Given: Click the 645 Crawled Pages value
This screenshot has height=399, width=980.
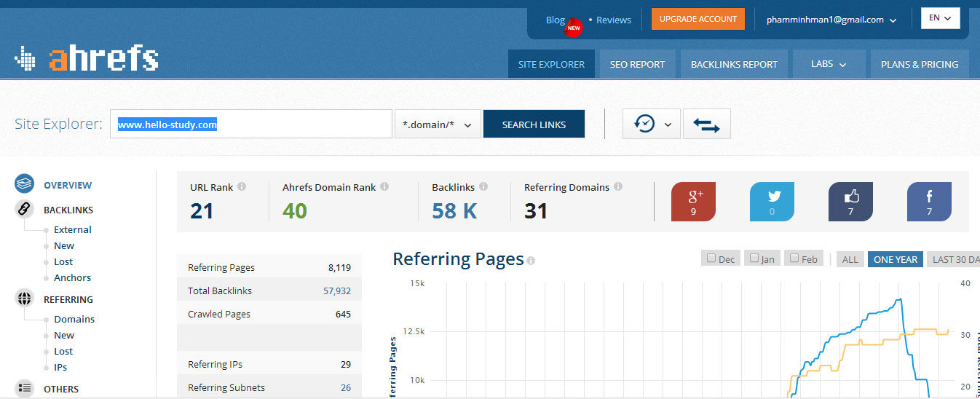Looking at the screenshot, I should pyautogui.click(x=343, y=314).
